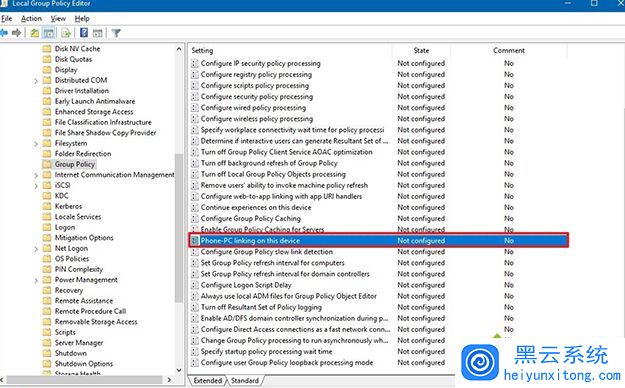Select the Enhanced Storage Access folder
Viewport: 625px width, 388px height.
(94, 112)
